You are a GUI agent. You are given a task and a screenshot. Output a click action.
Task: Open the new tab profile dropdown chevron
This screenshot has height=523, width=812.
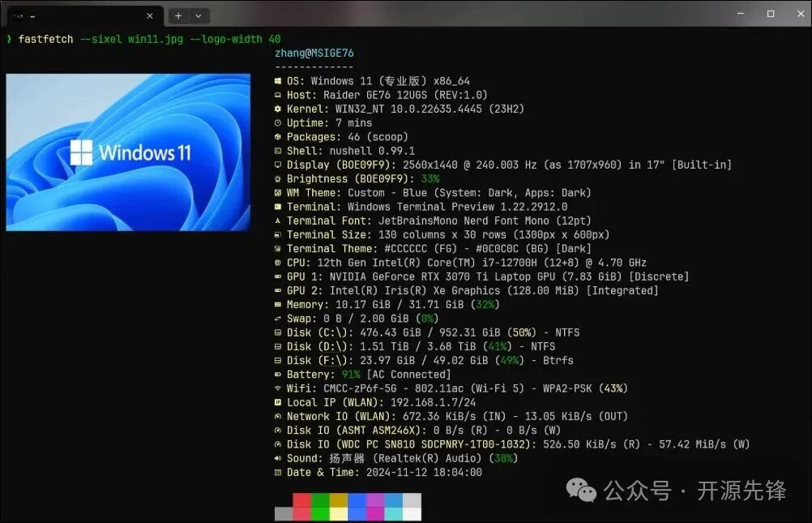197,15
